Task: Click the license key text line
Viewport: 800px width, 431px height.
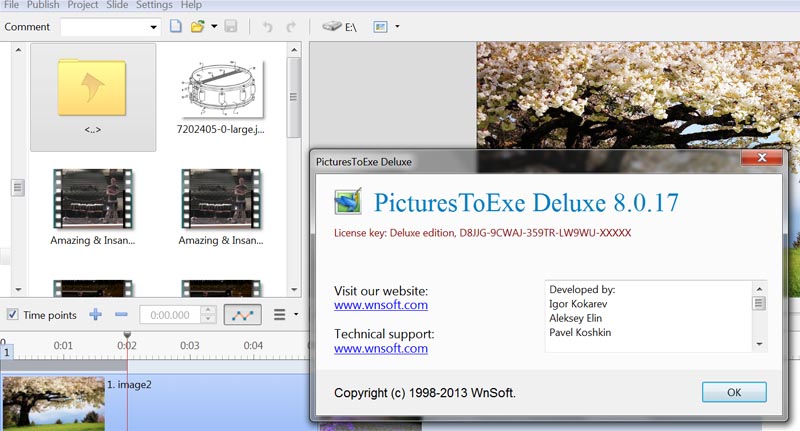Action: [482, 233]
